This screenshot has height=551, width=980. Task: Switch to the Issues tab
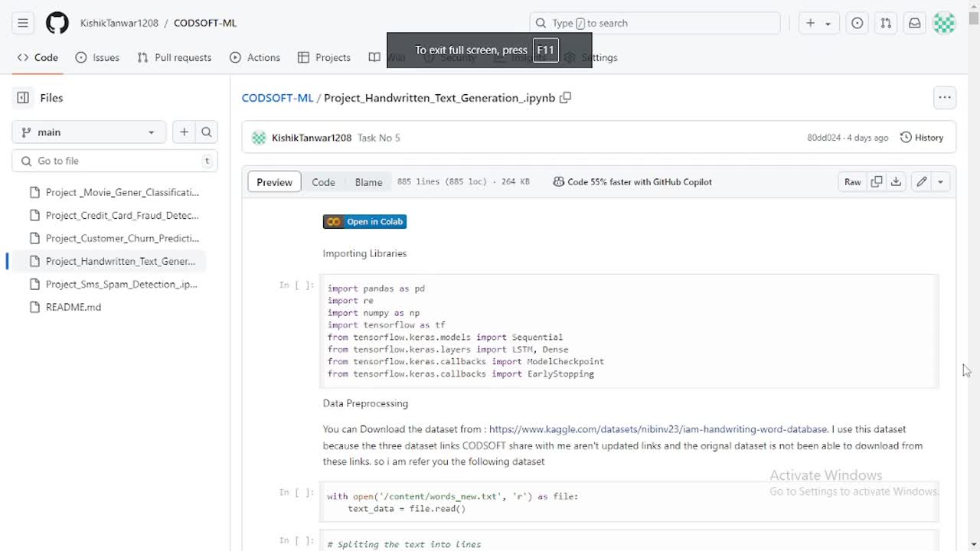97,57
